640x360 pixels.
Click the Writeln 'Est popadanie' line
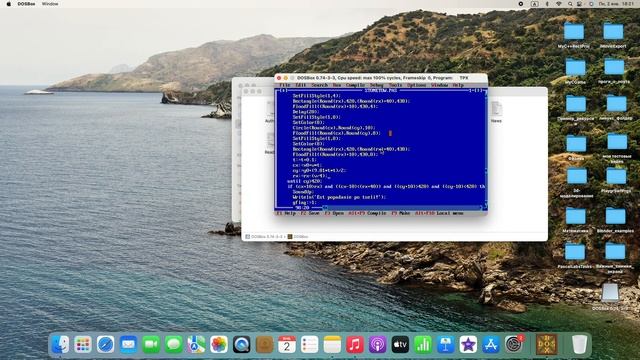339,197
